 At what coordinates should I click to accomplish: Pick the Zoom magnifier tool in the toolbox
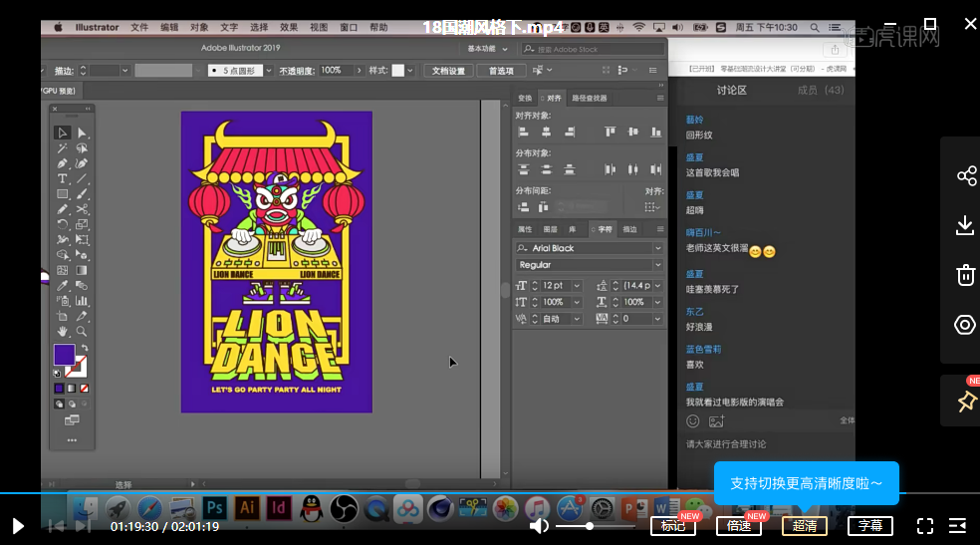(x=82, y=331)
